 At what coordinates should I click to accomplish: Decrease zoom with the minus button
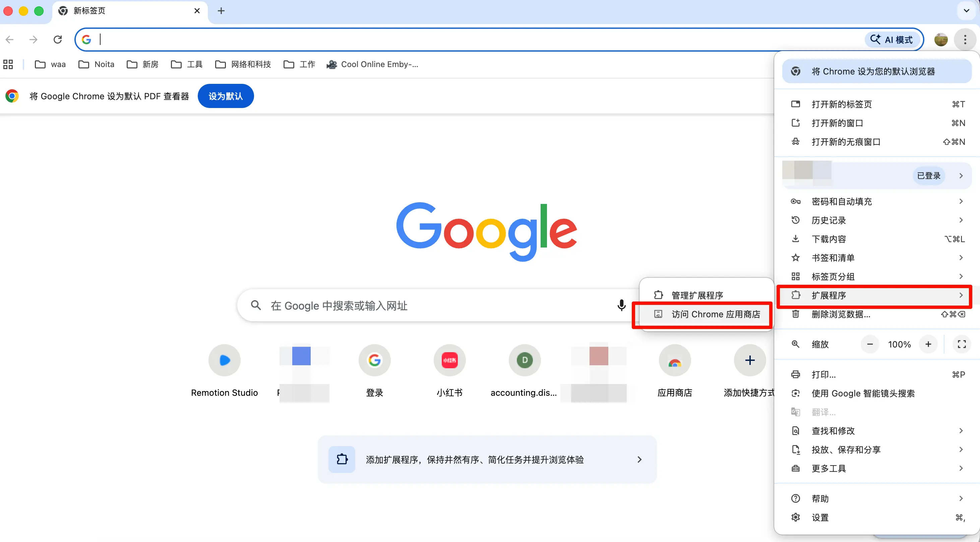[870, 344]
